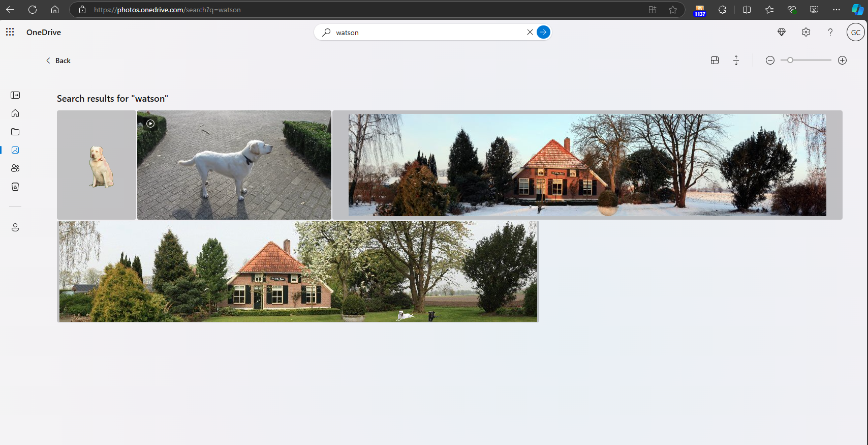Click the Home icon in the sidebar
868x445 pixels.
[x=15, y=113]
